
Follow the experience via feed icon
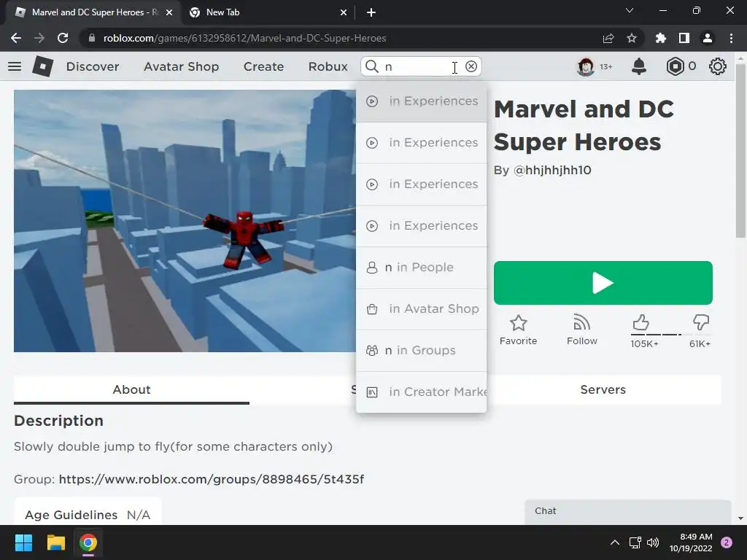click(581, 323)
